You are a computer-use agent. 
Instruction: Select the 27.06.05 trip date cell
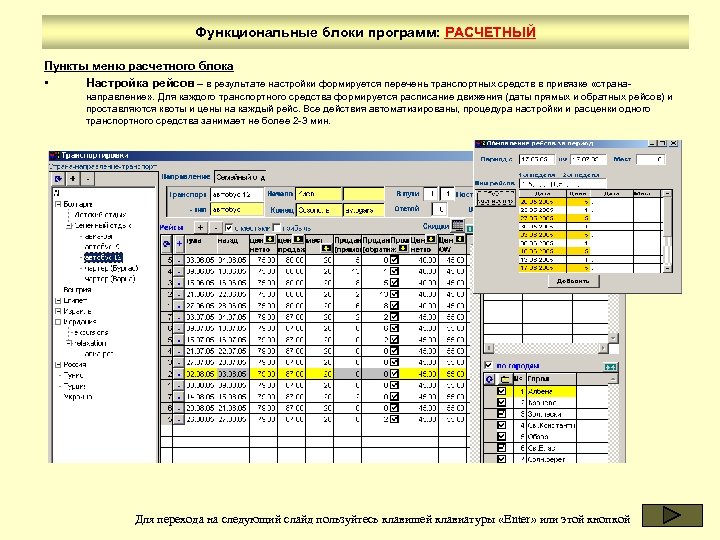point(200,306)
